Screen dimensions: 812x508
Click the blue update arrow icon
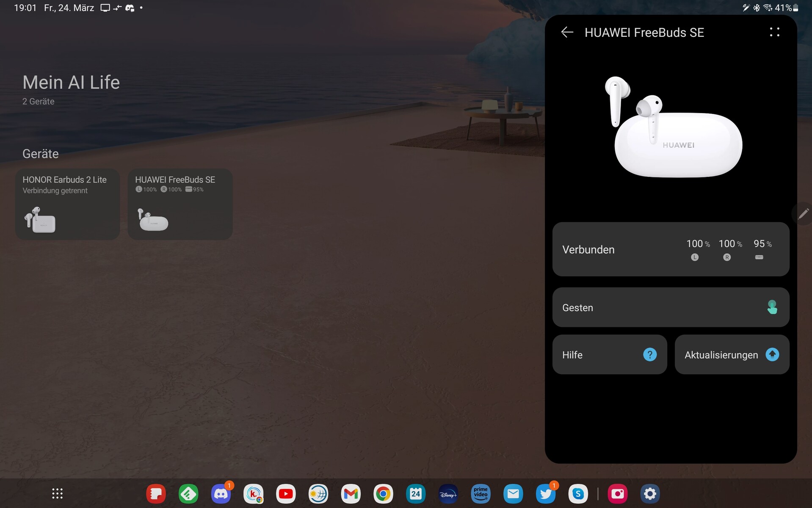[x=772, y=355]
